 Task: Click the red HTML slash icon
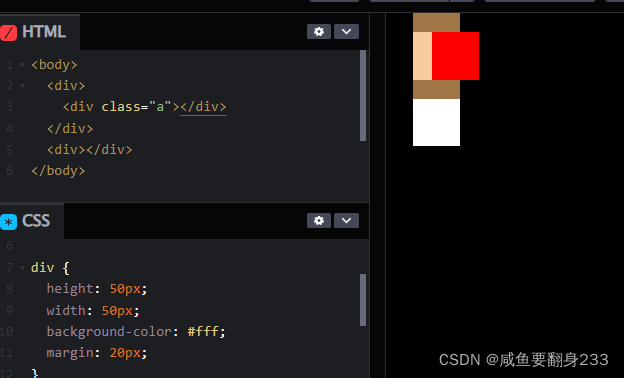tap(8, 33)
